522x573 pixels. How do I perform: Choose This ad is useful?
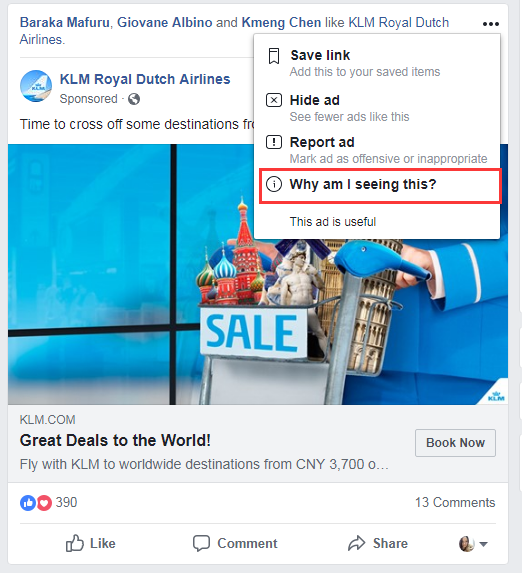(333, 222)
